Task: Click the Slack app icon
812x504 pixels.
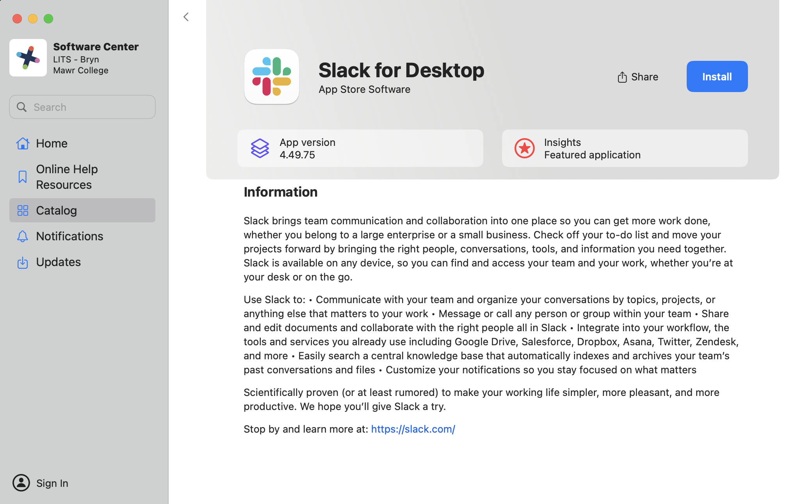Action: point(271,76)
